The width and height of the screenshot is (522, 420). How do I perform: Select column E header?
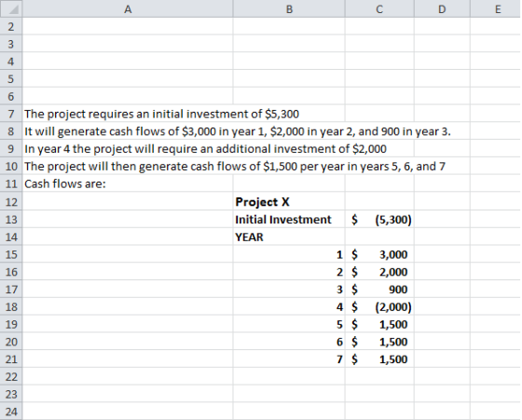[496, 8]
